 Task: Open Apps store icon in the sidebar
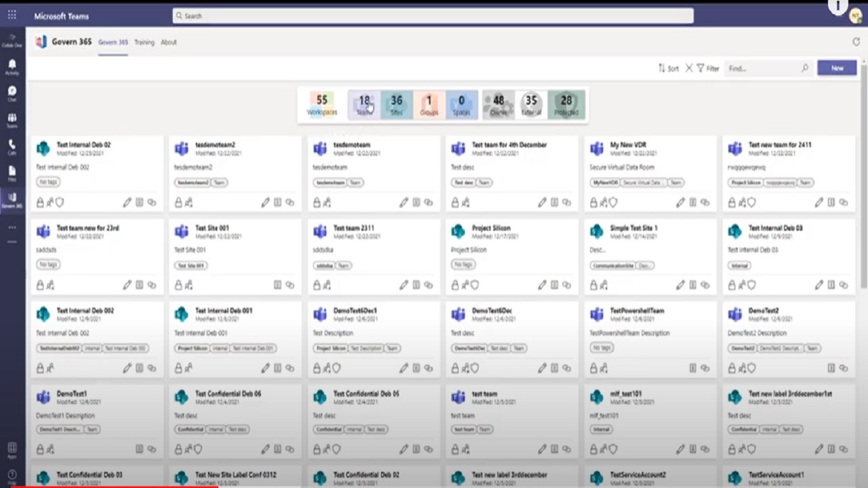coord(12,450)
